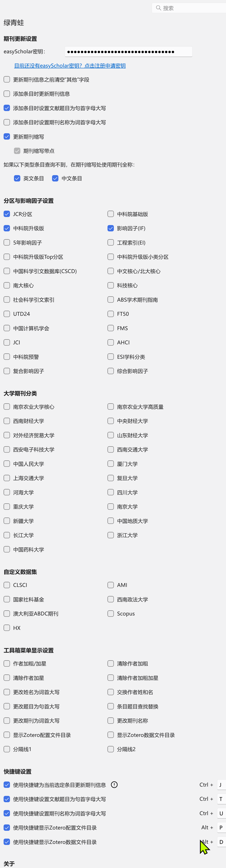Edit the shortcut key field showing T
Screen dimensions: 226x868
(221, 799)
